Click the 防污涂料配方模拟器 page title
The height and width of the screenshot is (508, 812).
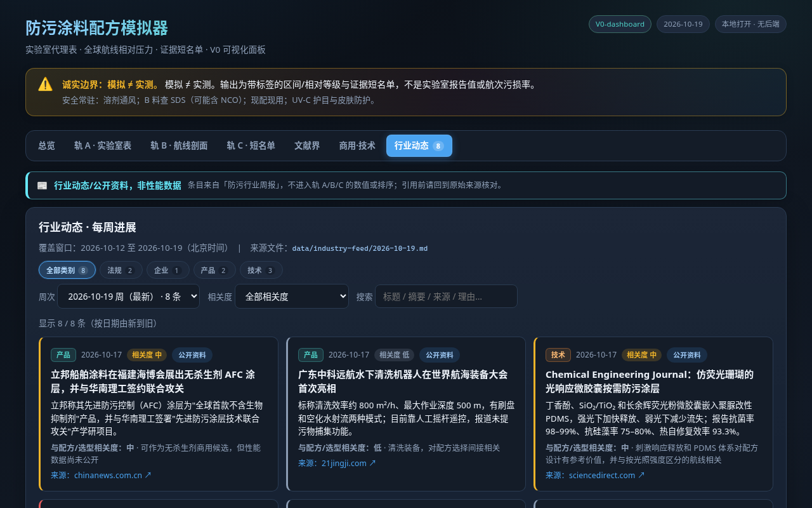click(x=97, y=28)
